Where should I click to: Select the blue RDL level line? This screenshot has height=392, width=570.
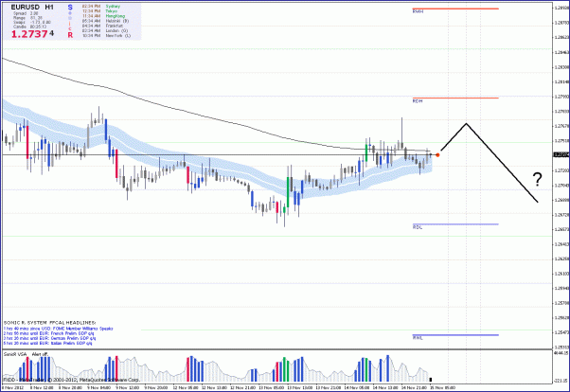455,224
